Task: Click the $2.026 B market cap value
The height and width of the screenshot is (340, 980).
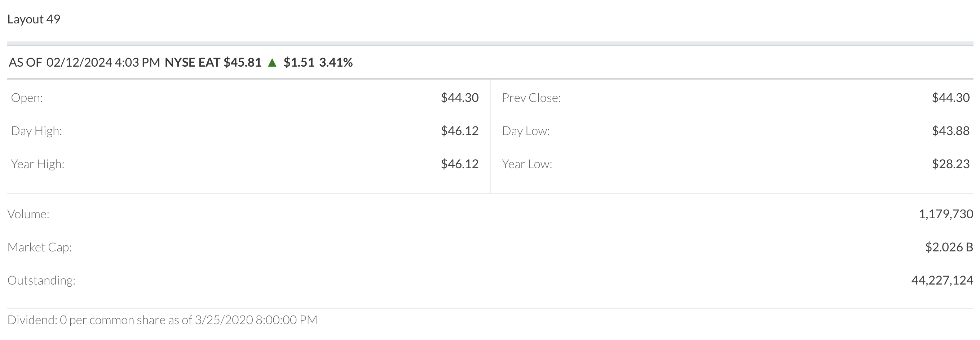Action: point(949,247)
